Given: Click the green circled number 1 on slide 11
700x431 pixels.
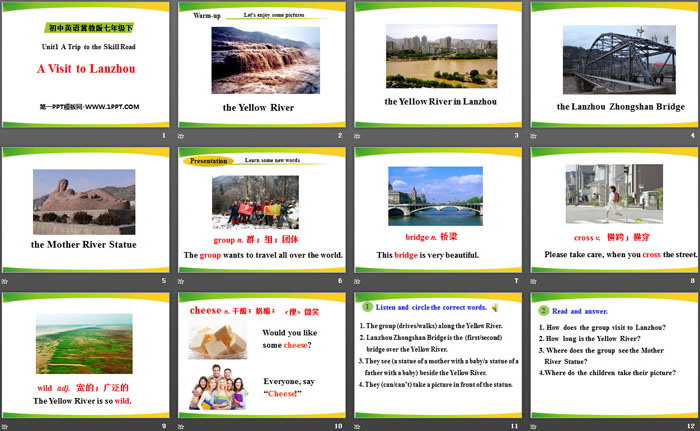Looking at the screenshot, I should click(x=367, y=307).
